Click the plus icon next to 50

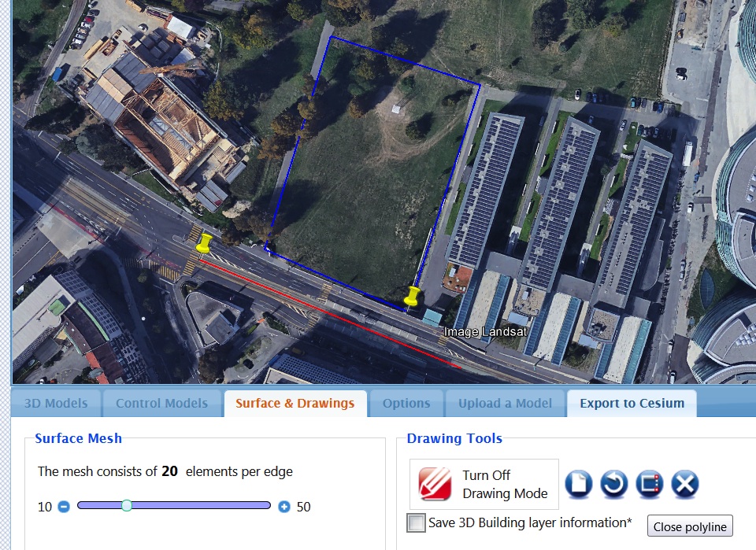pyautogui.click(x=284, y=507)
